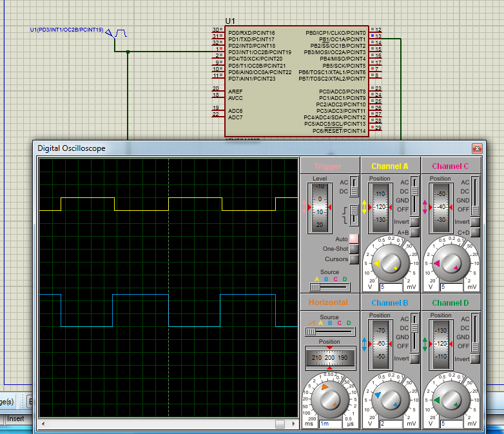Click Channel A volts-per-division knob
The width and height of the screenshot is (504, 434).
391,262
